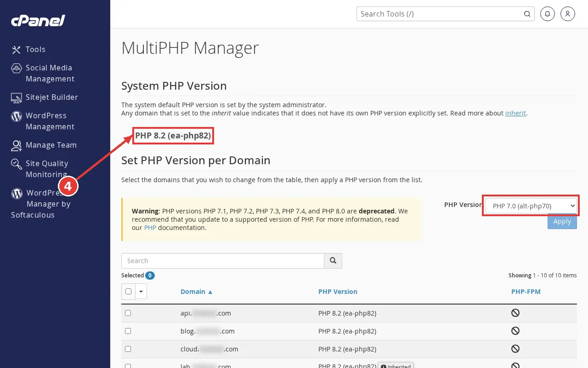
Task: Click the cloud domain name cell
Action: pos(209,349)
